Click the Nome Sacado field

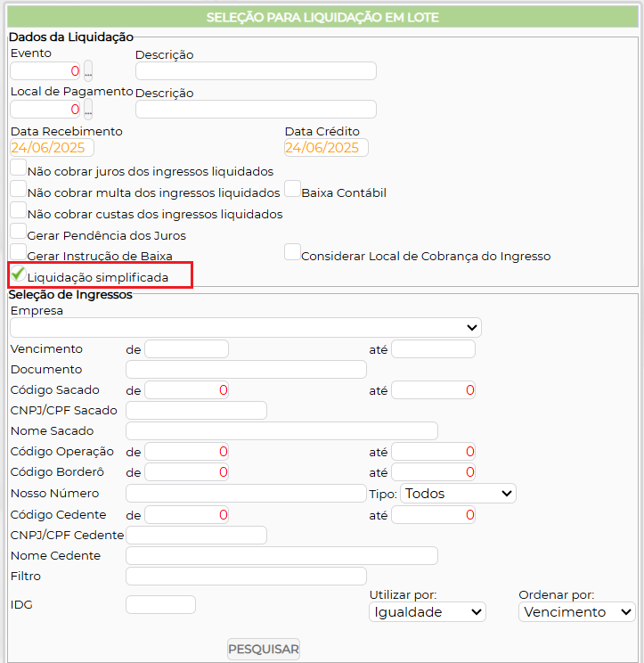[281, 431]
